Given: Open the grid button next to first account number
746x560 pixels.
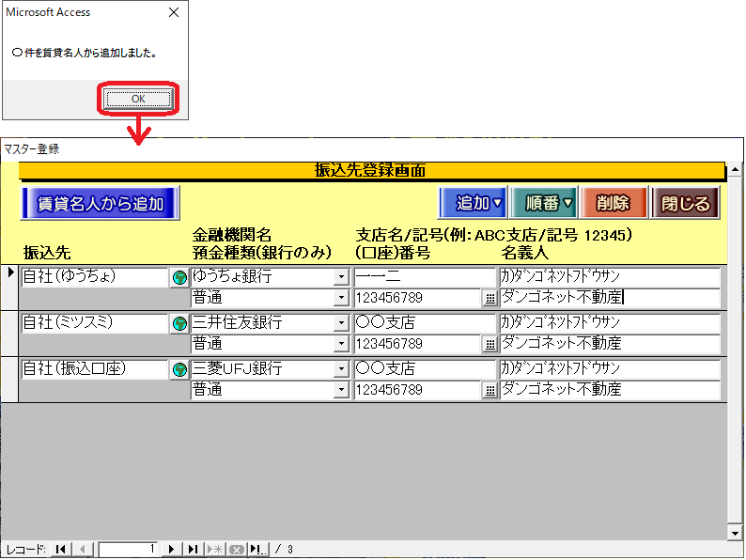Looking at the screenshot, I should tap(490, 299).
